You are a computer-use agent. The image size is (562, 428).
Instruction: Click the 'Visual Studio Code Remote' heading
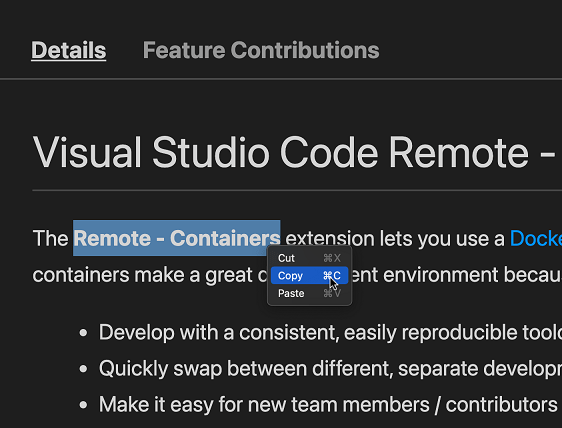coord(294,152)
